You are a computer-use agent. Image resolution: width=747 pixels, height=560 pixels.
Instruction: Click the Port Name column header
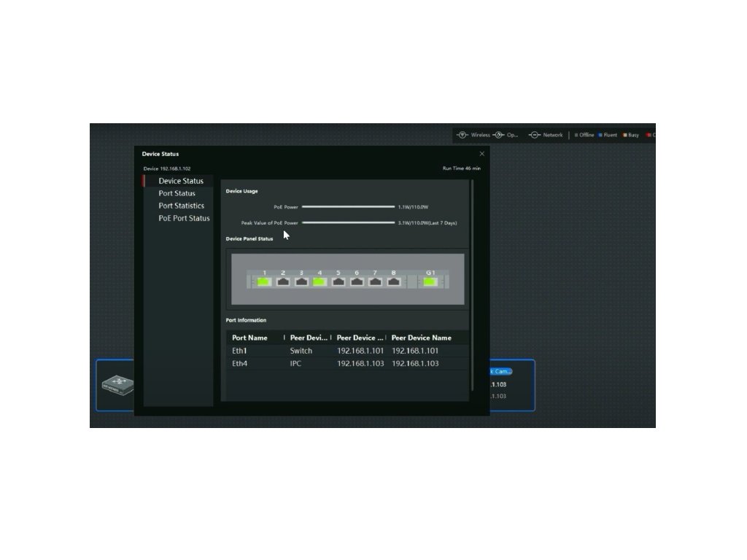coord(250,338)
